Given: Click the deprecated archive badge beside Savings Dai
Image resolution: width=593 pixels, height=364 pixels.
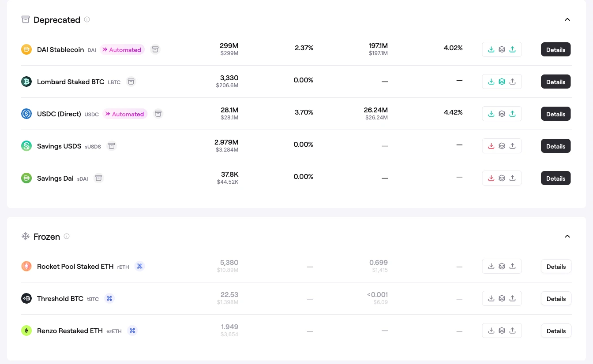Looking at the screenshot, I should (99, 178).
